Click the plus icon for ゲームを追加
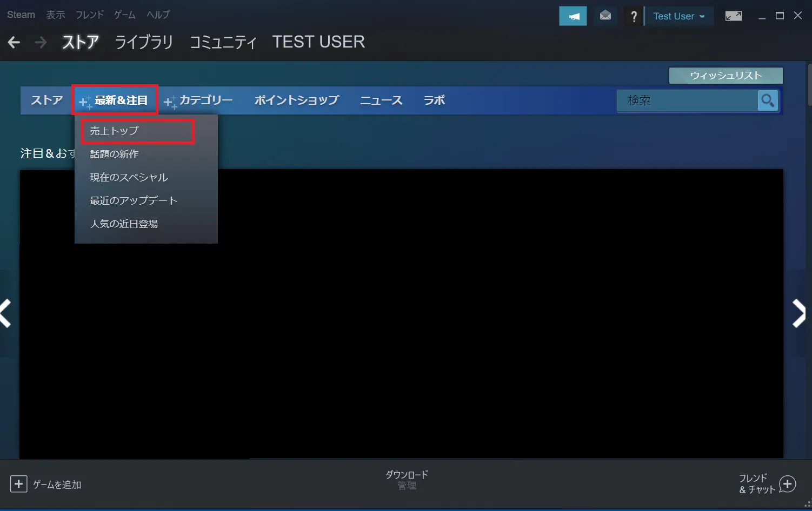Viewport: 812px width, 511px height. coord(18,484)
